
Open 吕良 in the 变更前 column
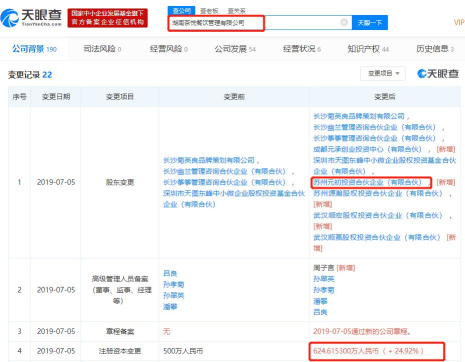point(170,273)
